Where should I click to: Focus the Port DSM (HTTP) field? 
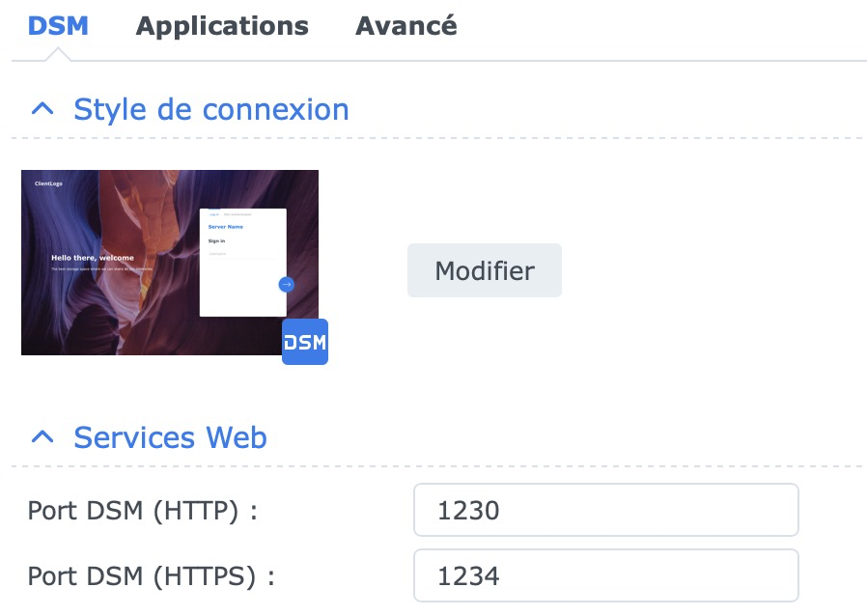[605, 510]
